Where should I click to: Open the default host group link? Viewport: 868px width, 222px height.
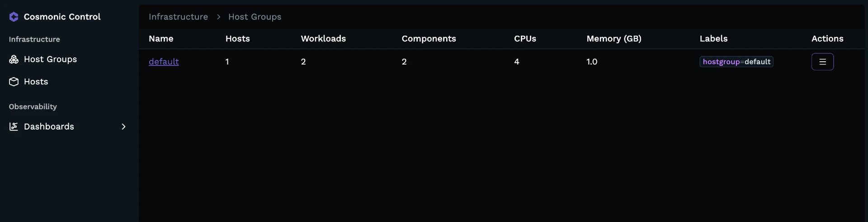(164, 61)
